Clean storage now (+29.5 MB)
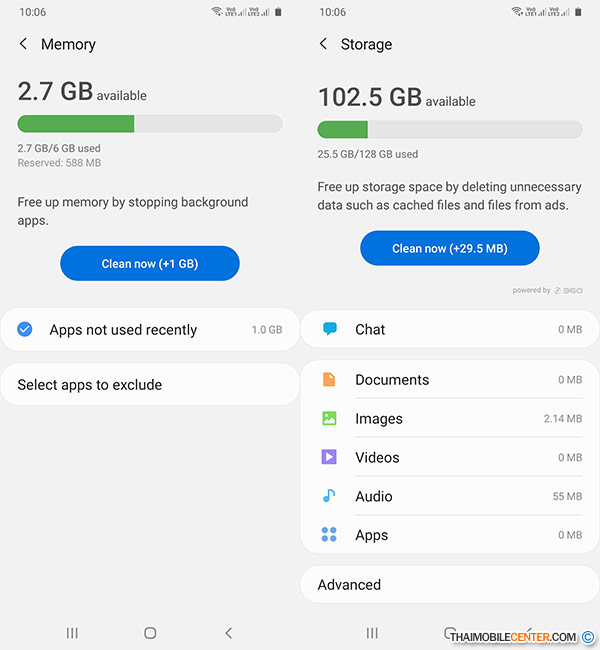Screen dimensions: 600x650 [x=450, y=248]
